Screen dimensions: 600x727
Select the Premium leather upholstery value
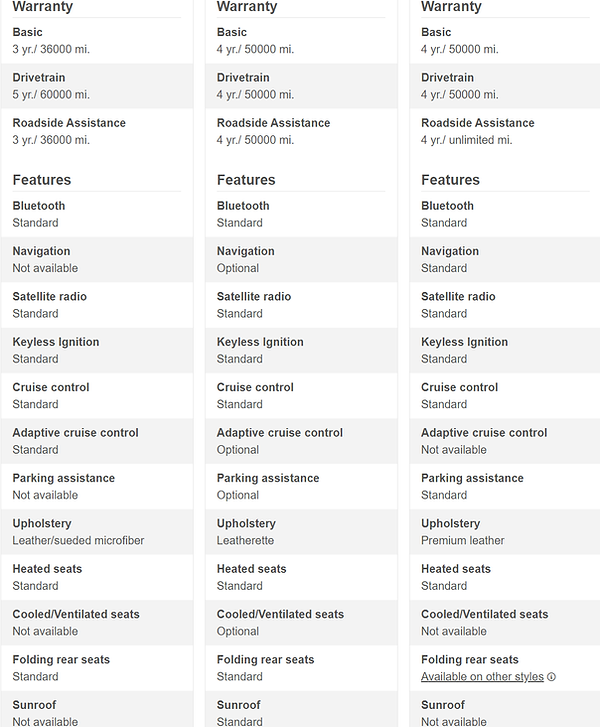tap(463, 541)
